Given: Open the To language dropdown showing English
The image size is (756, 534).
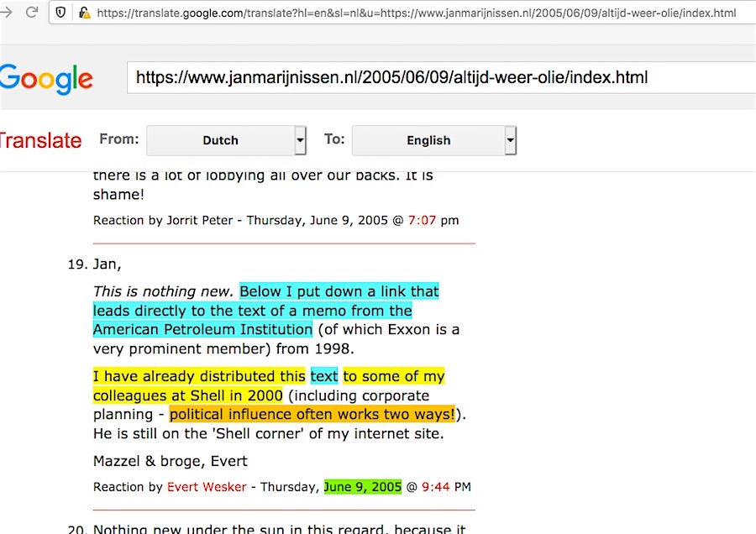Looking at the screenshot, I should (428, 140).
